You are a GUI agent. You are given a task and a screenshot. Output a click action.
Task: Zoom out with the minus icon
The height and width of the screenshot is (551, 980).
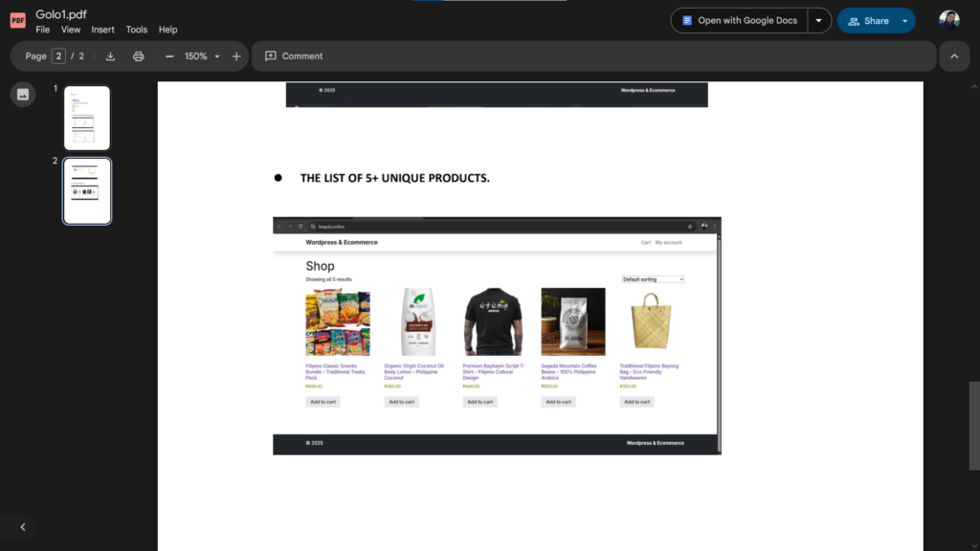click(x=169, y=56)
